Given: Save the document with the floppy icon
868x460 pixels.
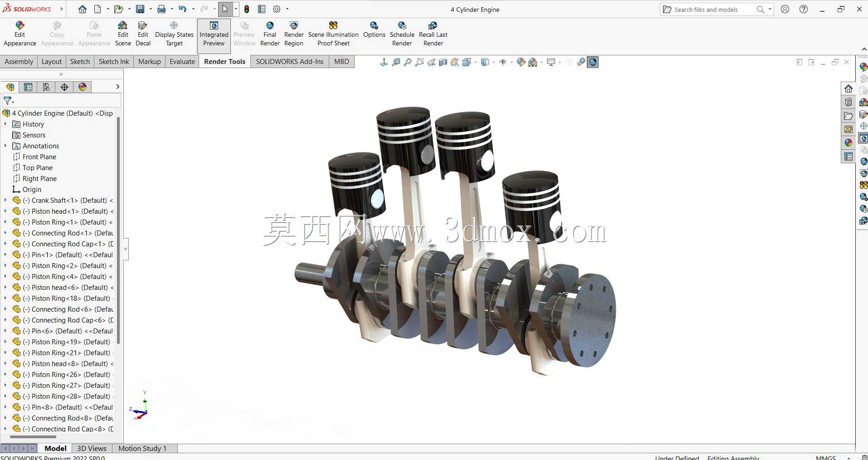Looking at the screenshot, I should coord(140,9).
